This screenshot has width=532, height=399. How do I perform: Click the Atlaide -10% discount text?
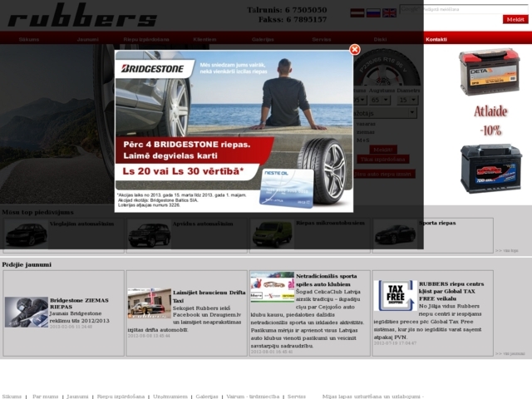click(490, 121)
